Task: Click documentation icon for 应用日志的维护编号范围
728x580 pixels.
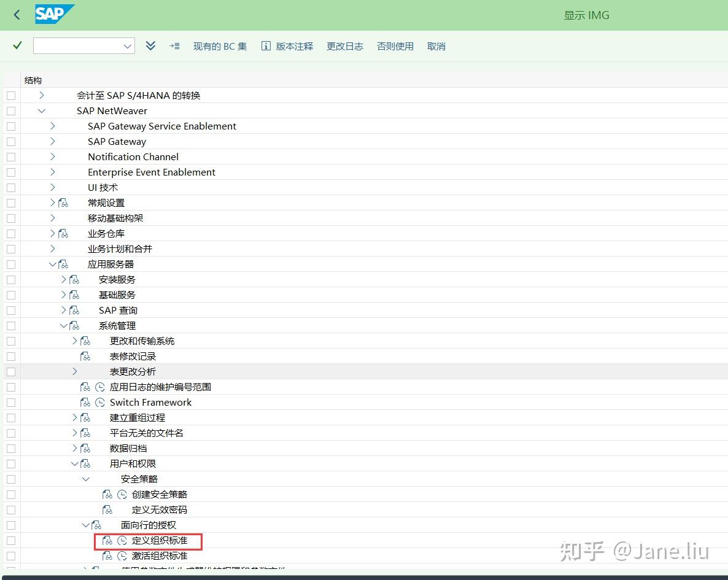Action: pyautogui.click(x=85, y=387)
